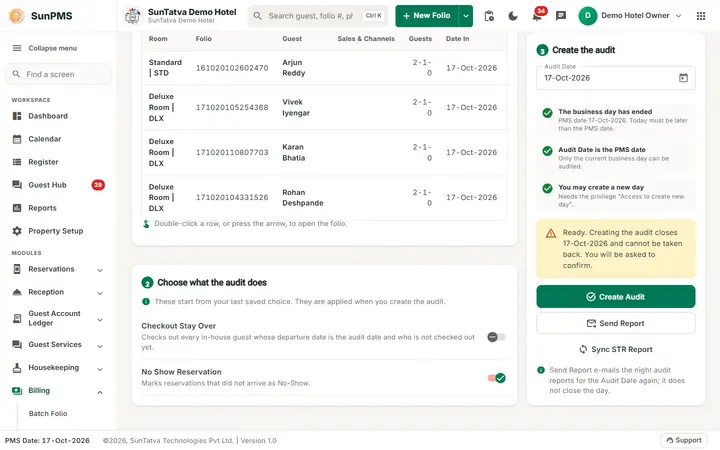Click the Room column header
Screen dimensions: 720x450
pos(158,39)
